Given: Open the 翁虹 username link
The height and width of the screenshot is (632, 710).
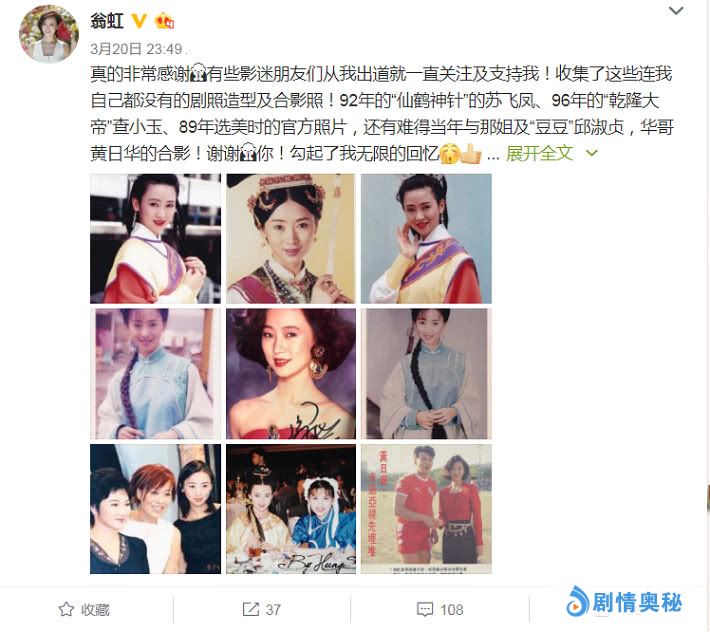Looking at the screenshot, I should click(x=107, y=20).
